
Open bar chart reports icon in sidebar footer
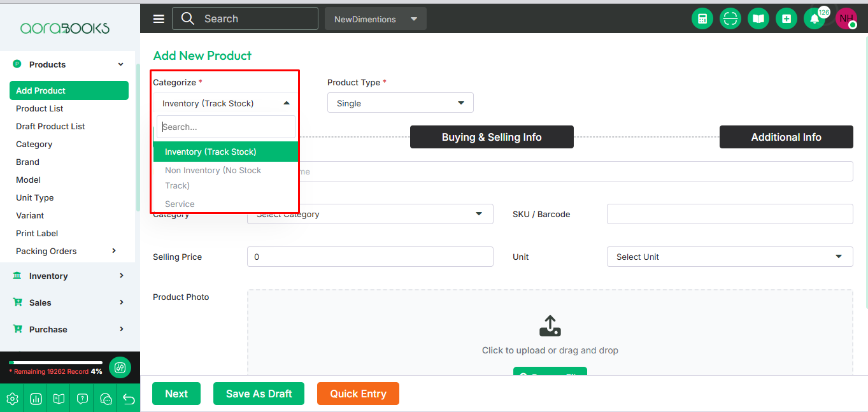tap(36, 399)
